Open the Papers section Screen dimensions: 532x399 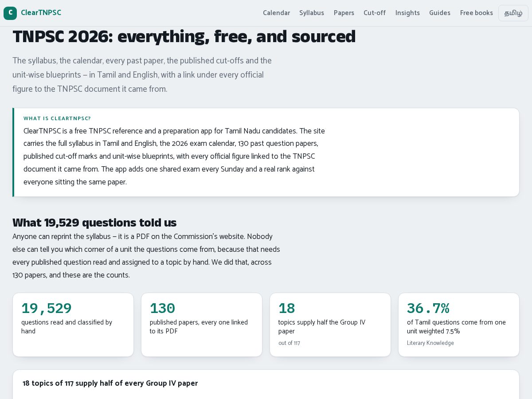pyautogui.click(x=344, y=13)
